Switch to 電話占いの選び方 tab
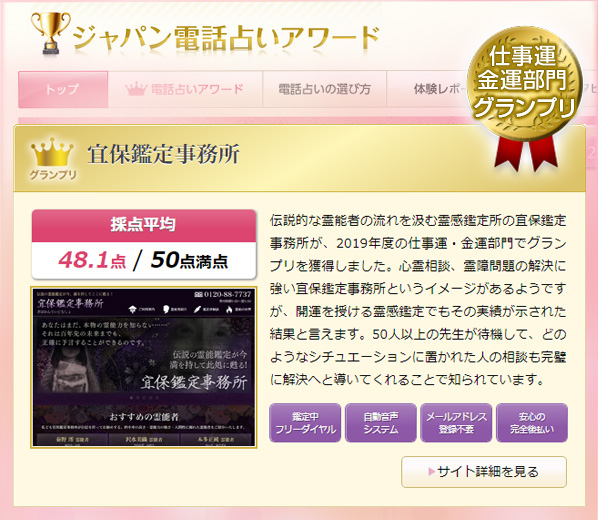Viewport: 598px width, 520px height. tap(324, 89)
